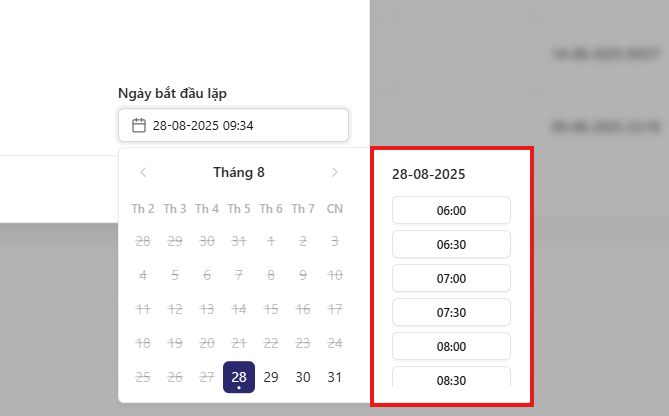Pick day 30 in the calendar
This screenshot has height=416, width=669.
[303, 377]
